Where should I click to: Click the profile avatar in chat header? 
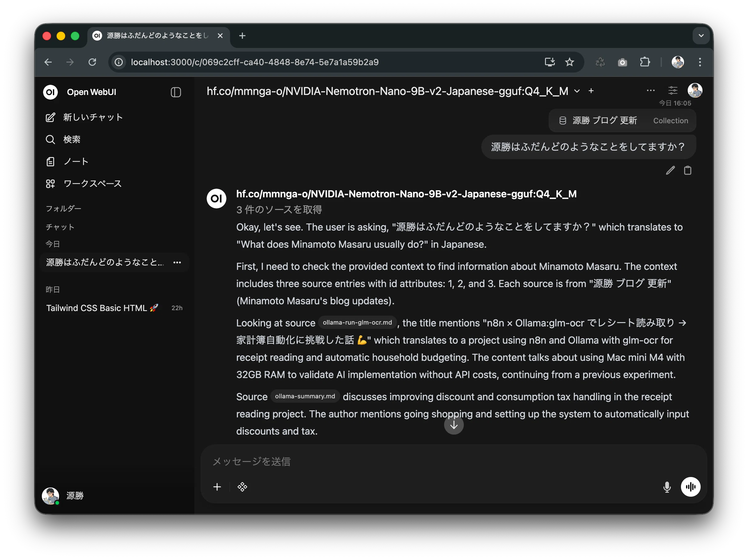(694, 90)
